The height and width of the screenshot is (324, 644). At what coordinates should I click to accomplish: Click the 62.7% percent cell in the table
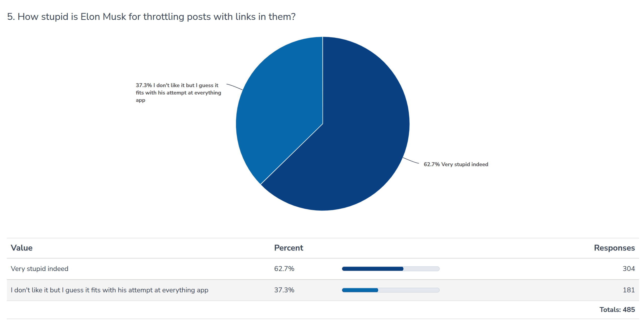(x=284, y=269)
